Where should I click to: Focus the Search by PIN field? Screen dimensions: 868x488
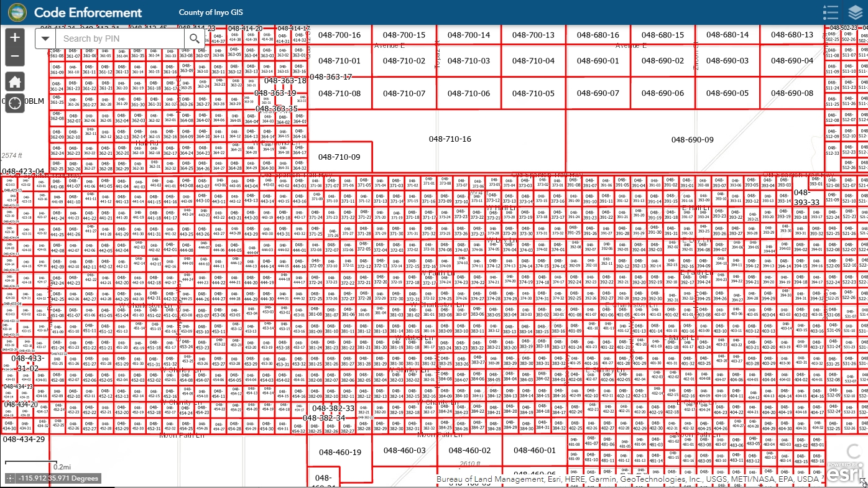(120, 39)
